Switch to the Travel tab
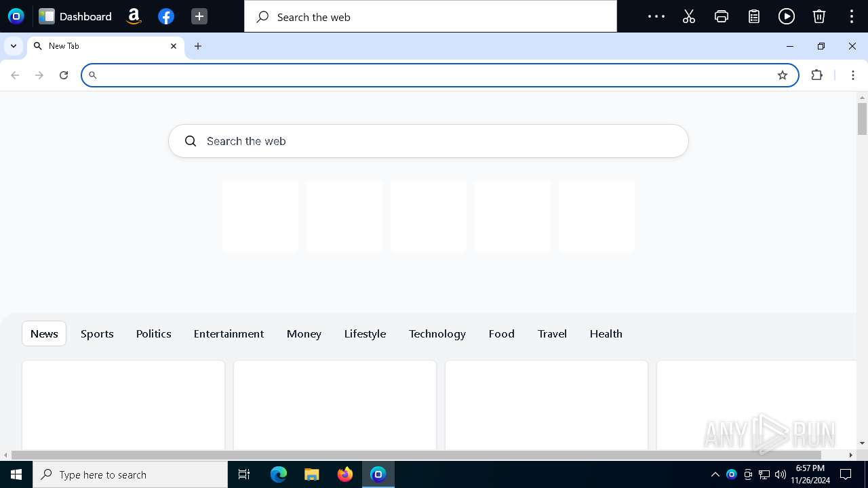Screen dimensions: 868x488 pyautogui.click(x=552, y=333)
